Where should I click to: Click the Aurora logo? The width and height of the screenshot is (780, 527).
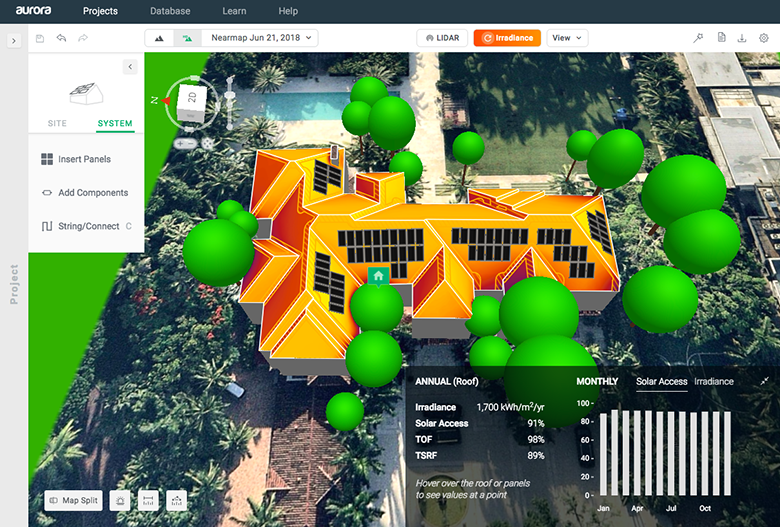[33, 10]
